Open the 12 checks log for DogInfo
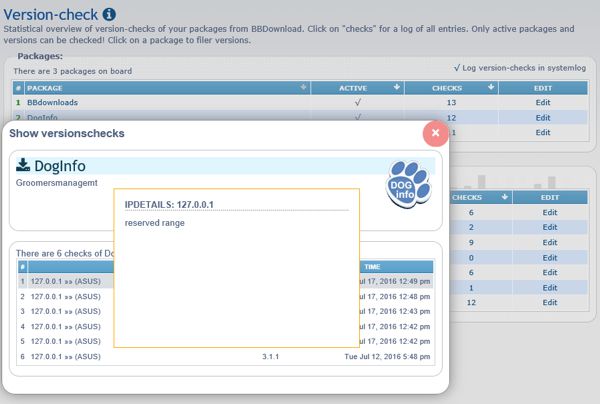The image size is (600, 404). 450,117
